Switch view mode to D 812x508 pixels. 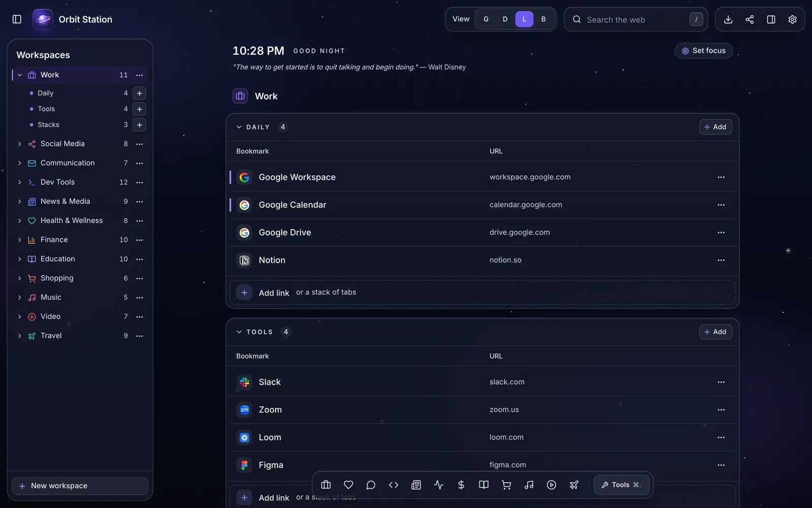[505, 19]
